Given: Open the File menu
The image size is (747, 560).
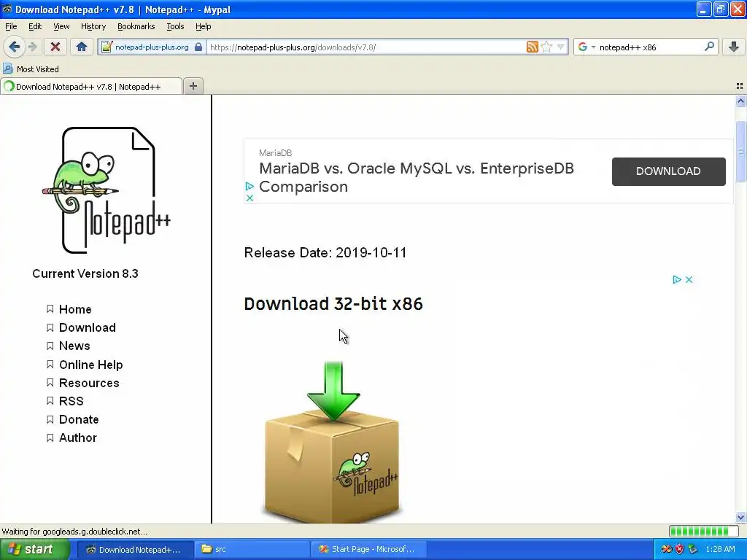Looking at the screenshot, I should click(x=11, y=26).
